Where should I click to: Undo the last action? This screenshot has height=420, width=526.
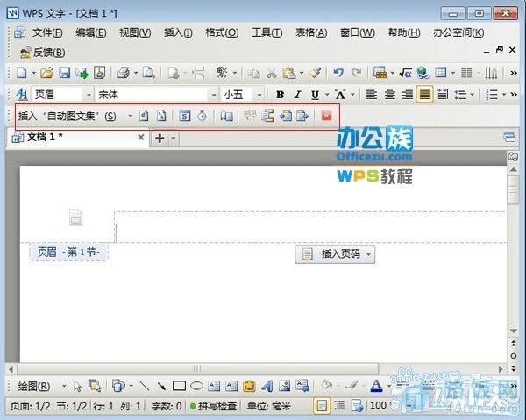(338, 73)
